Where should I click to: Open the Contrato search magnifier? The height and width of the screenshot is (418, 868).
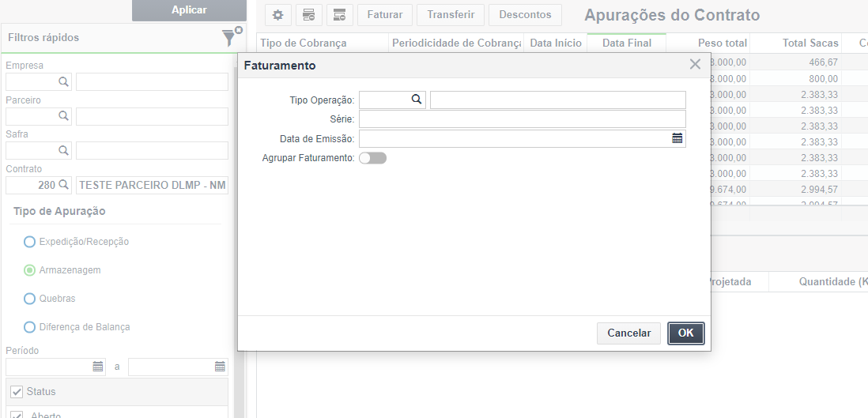[64, 185]
